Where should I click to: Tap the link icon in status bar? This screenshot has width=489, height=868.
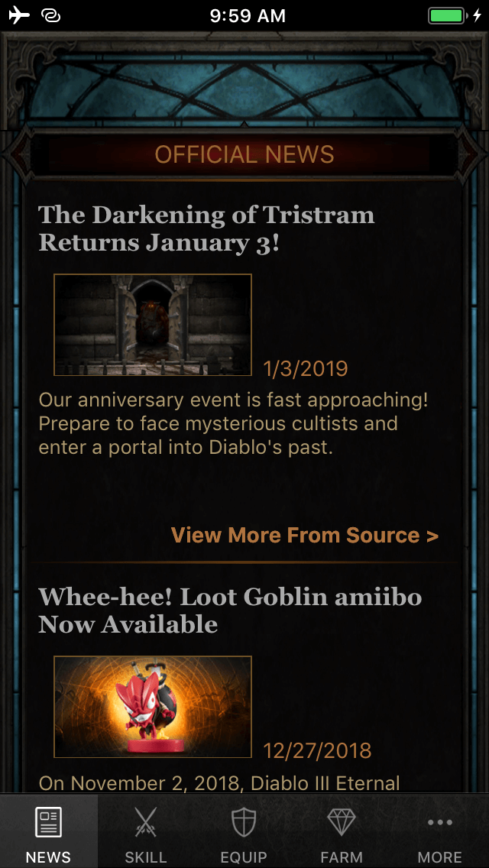click(50, 16)
